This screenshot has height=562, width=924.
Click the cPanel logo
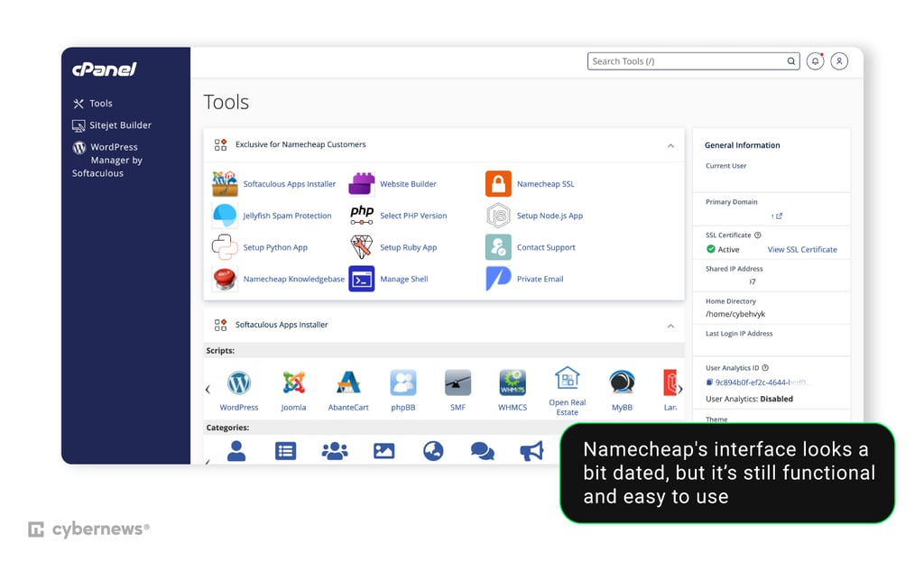105,69
